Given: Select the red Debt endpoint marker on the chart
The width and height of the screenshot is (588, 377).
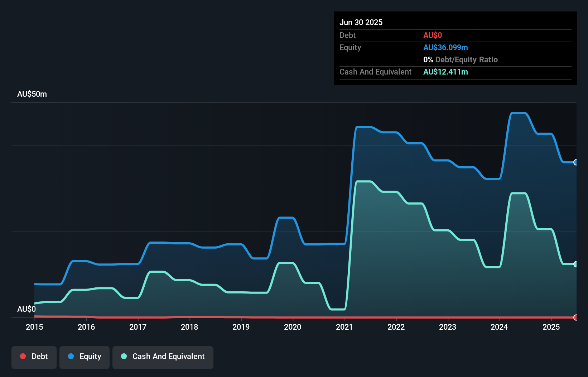Looking at the screenshot, I should click(575, 318).
